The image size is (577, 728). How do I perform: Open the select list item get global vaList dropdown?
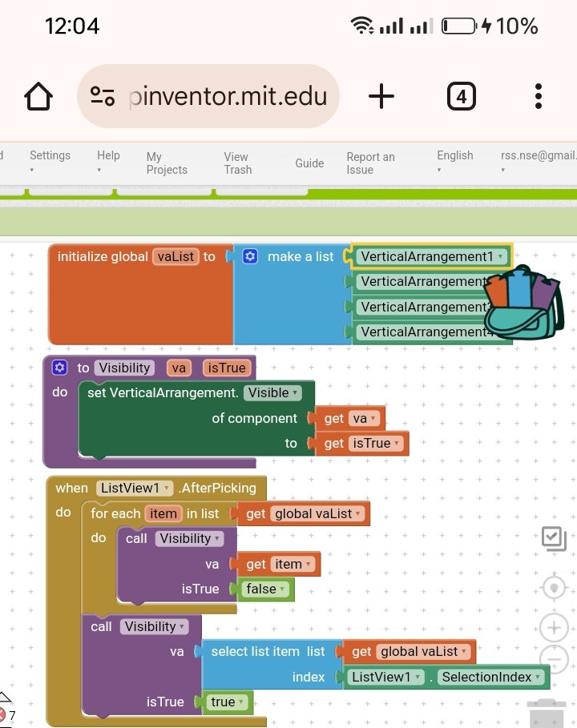click(424, 652)
